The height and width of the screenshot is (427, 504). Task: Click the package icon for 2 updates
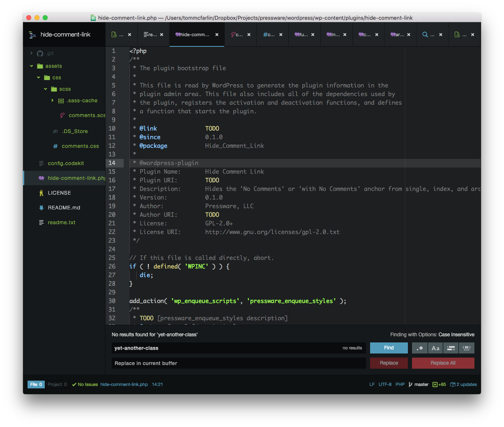pyautogui.click(x=453, y=385)
